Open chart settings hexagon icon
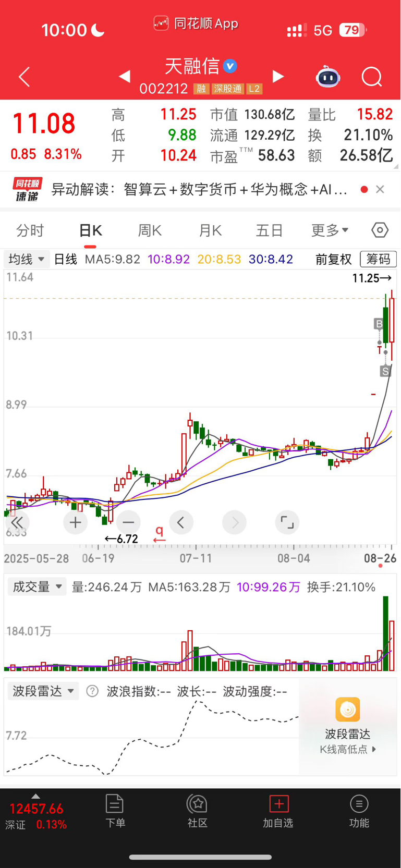 coord(380,230)
